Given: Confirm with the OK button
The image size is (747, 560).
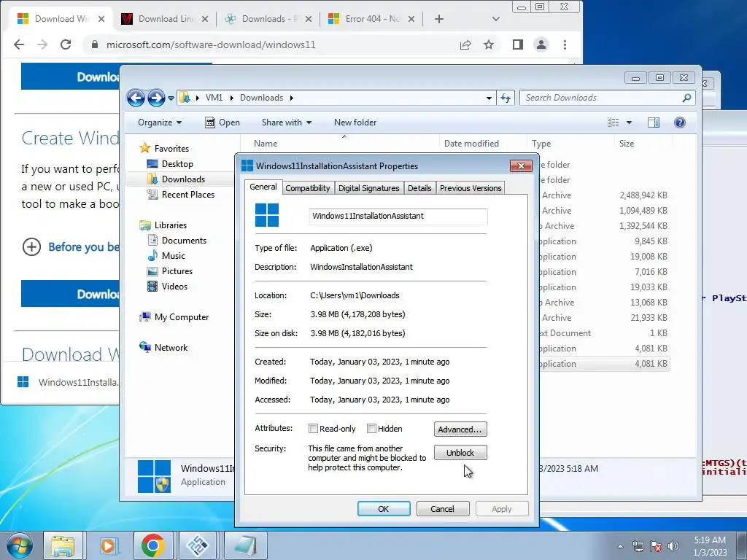Looking at the screenshot, I should point(384,508).
